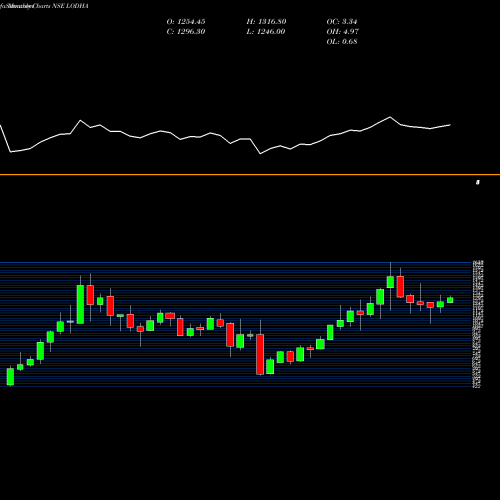The width and height of the screenshot is (500, 500).
Task: Select the last green candlestick in the series
Action: [x=450, y=300]
